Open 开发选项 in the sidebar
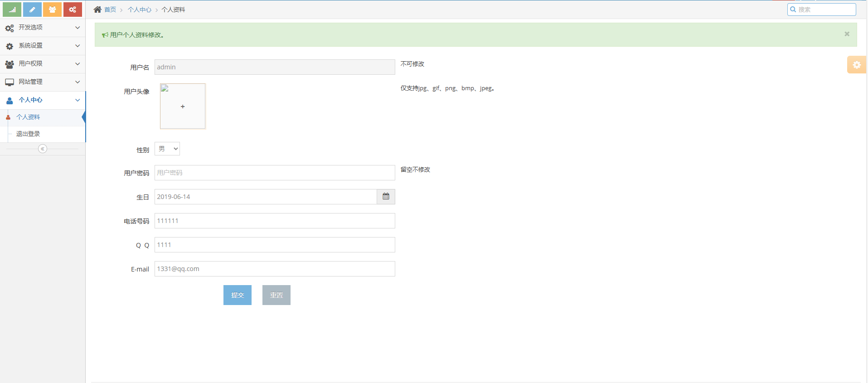The image size is (868, 383). (x=43, y=28)
